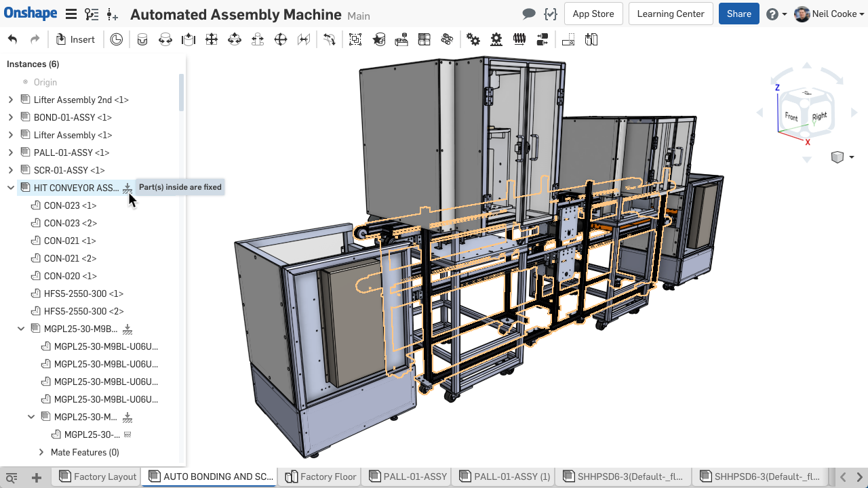Screen dimensions: 868x488
Task: Select the Parallel mate tool
Action: click(x=304, y=40)
